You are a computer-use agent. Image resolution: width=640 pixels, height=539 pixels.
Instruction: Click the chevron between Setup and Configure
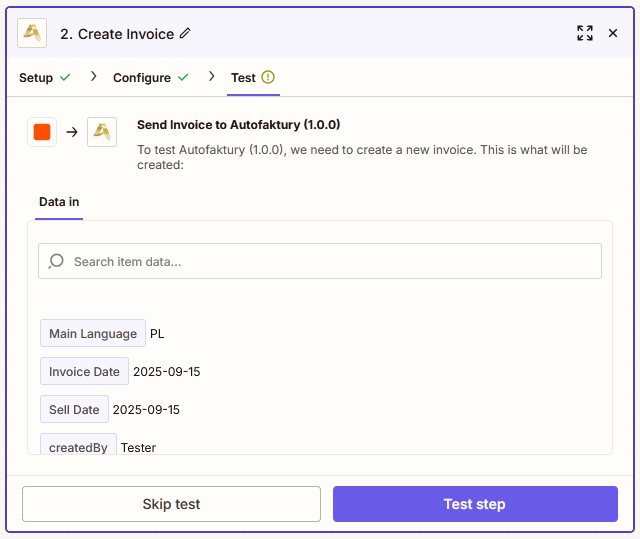coord(93,76)
